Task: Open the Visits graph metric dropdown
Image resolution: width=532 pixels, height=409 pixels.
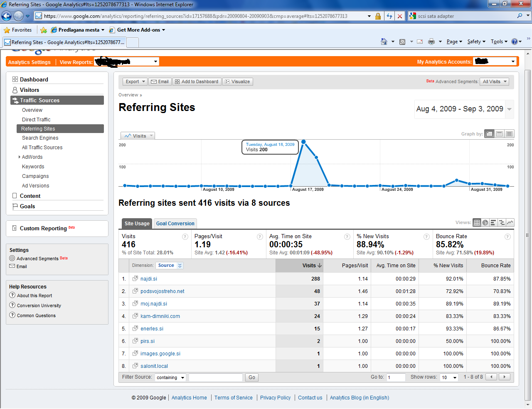Action: tap(138, 136)
